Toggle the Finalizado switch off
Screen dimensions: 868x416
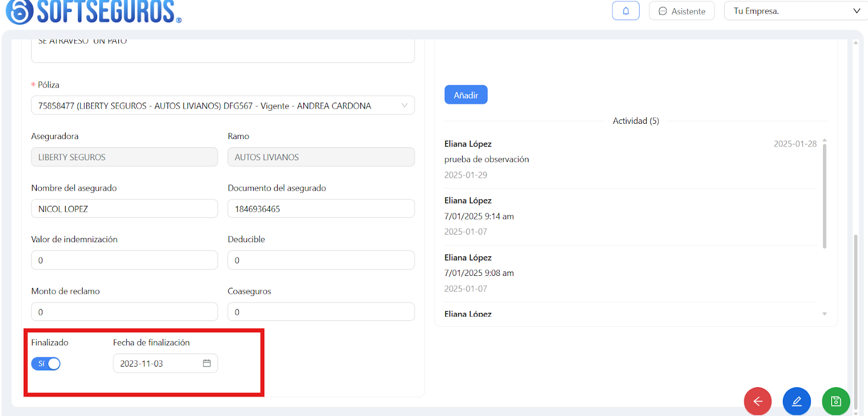(46, 364)
